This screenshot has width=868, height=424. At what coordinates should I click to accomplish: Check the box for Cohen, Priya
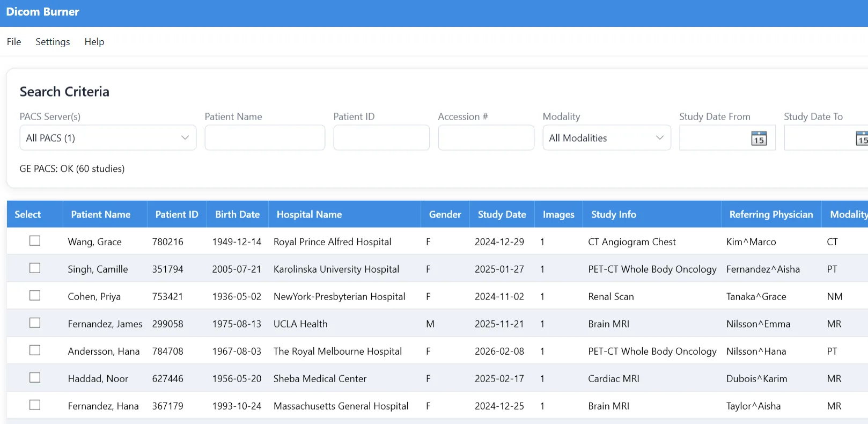pyautogui.click(x=35, y=296)
